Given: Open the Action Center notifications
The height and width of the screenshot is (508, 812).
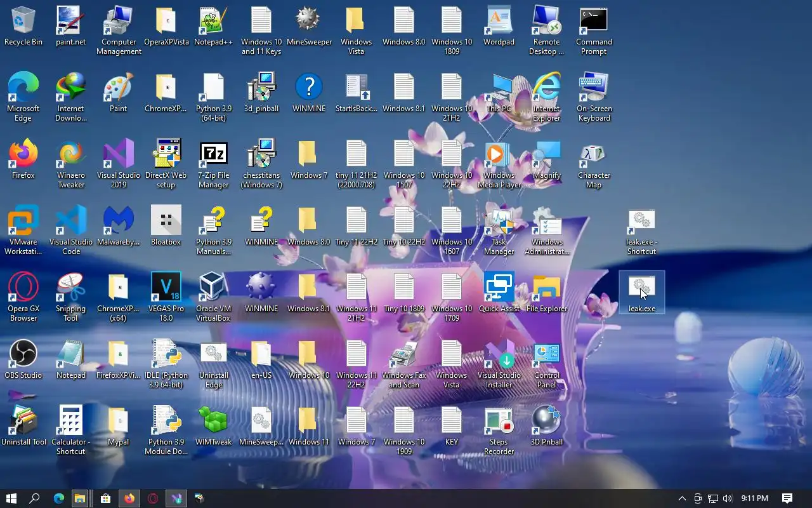Looking at the screenshot, I should coord(787,498).
